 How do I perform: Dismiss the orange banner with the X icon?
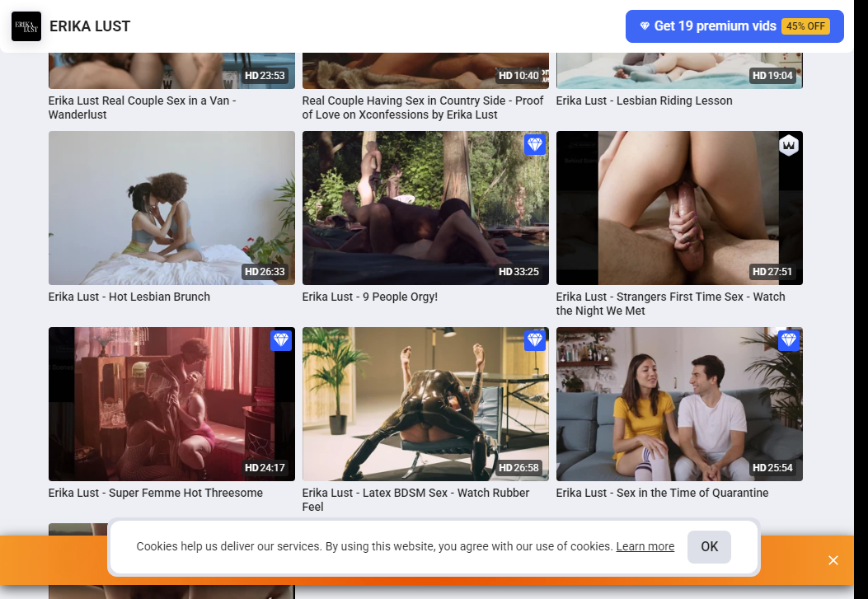[x=833, y=560]
